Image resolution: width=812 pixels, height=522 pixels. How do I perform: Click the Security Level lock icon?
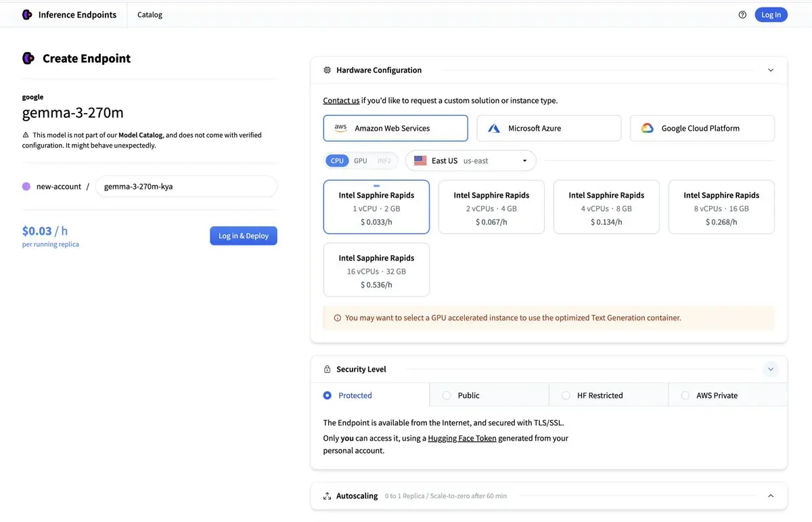tap(328, 369)
